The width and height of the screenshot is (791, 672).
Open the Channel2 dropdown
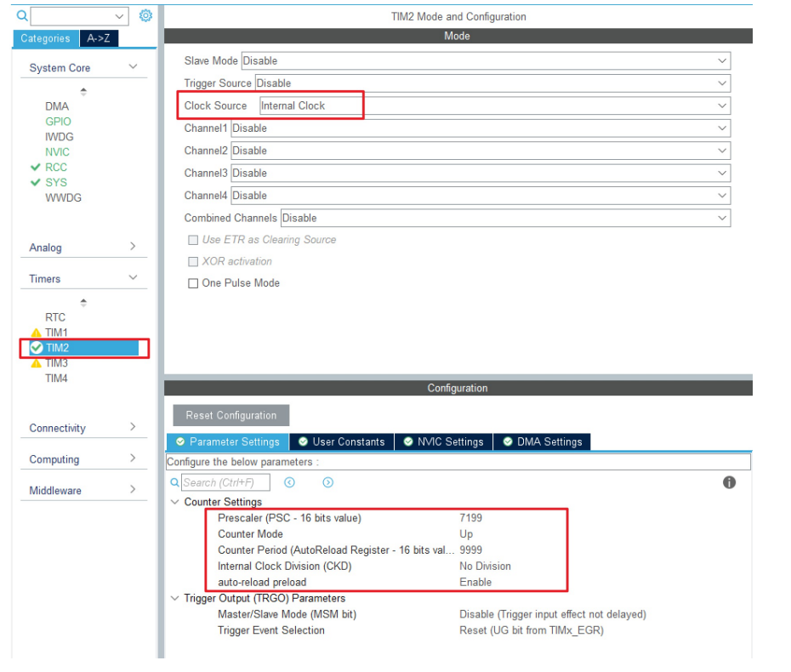tap(481, 151)
